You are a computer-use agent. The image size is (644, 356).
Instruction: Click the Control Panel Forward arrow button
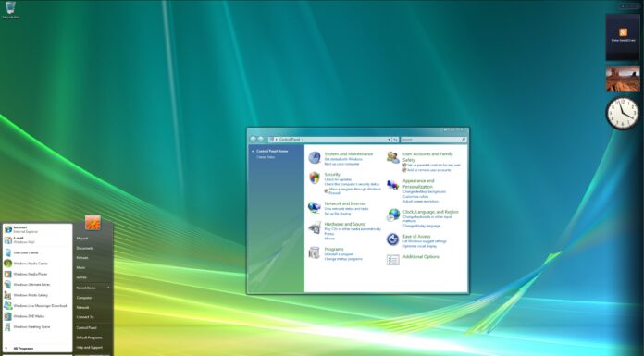click(261, 140)
